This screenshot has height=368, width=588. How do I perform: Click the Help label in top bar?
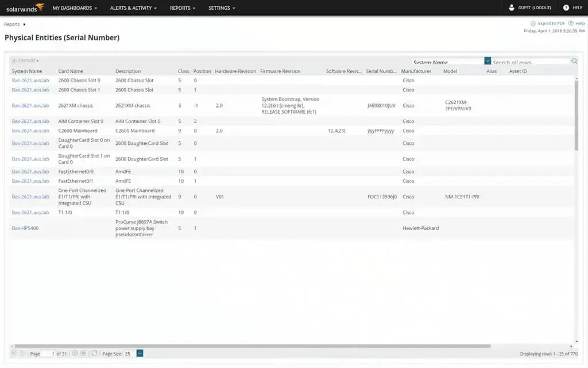point(578,7)
